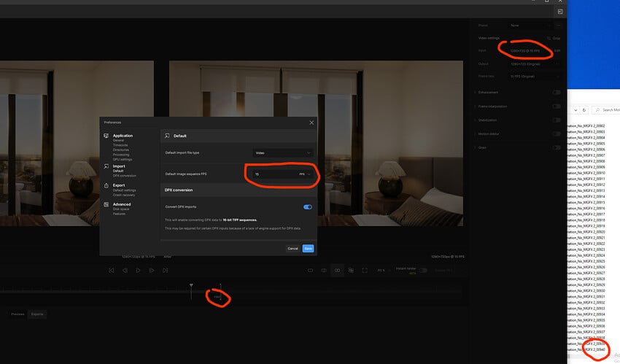620x364 pixels.
Task: Select GPU settings in Preferences sidebar
Action: (122, 159)
